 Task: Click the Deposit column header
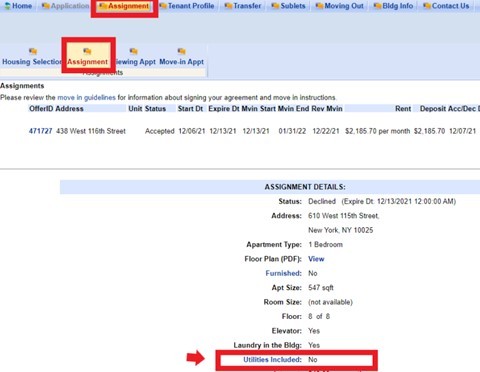[433, 109]
